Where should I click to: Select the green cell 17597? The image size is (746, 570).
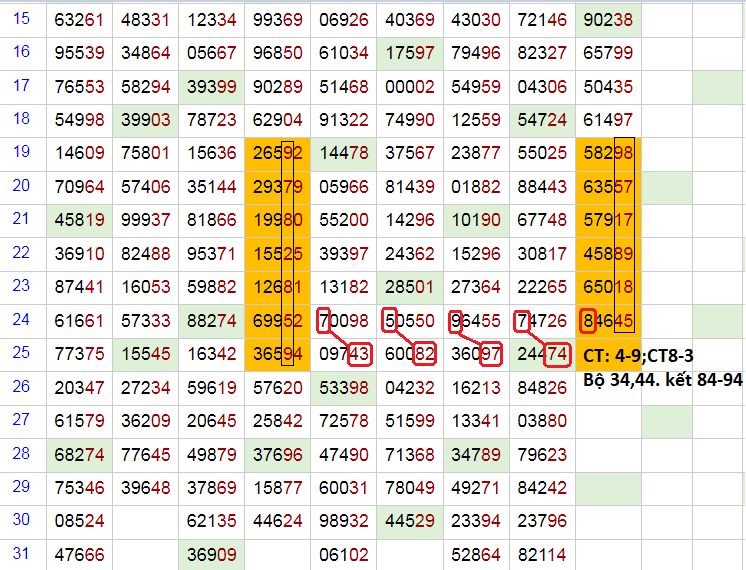click(x=409, y=53)
